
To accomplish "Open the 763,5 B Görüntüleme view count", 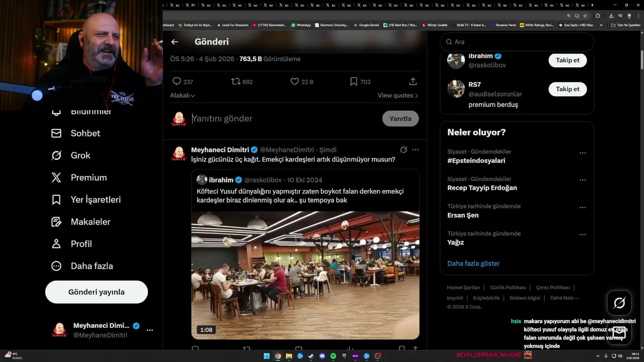I will click(x=270, y=59).
